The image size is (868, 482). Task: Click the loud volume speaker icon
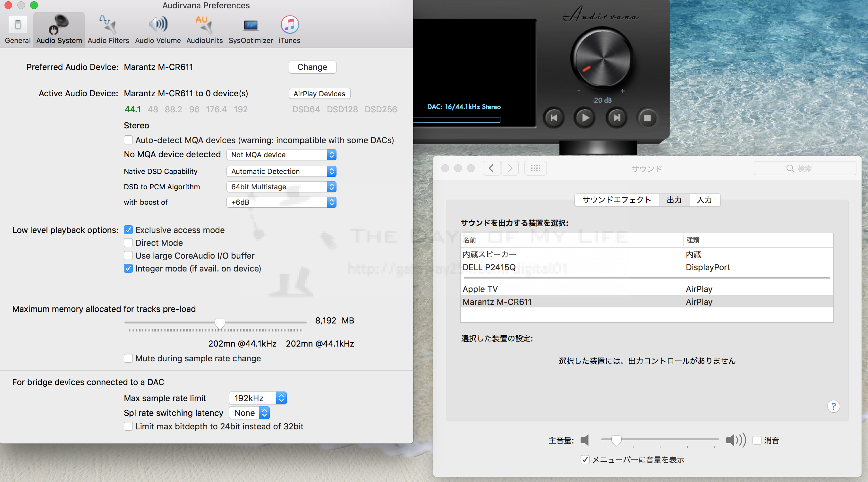pyautogui.click(x=736, y=440)
